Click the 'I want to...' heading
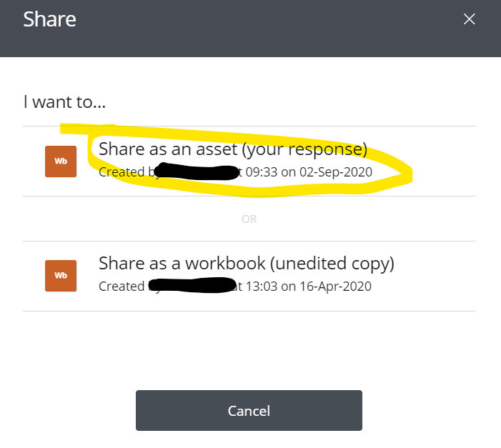The image size is (501, 448). click(64, 102)
